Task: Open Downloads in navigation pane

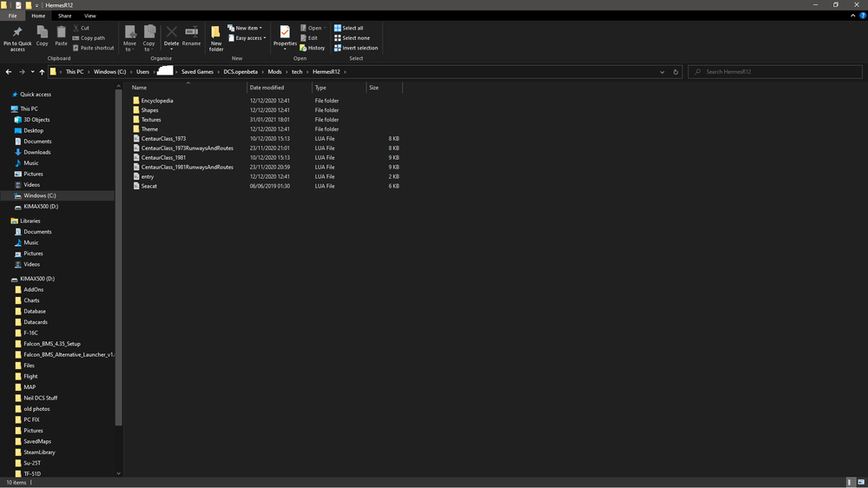Action: pos(37,152)
